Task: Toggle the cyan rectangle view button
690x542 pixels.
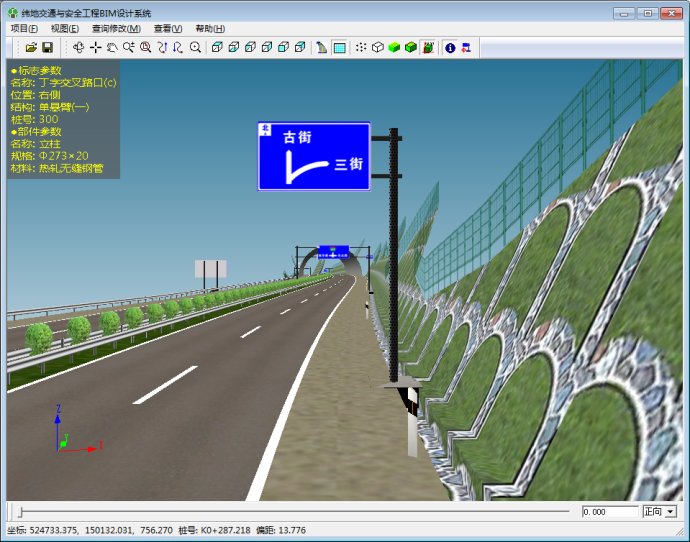Action: coord(339,47)
